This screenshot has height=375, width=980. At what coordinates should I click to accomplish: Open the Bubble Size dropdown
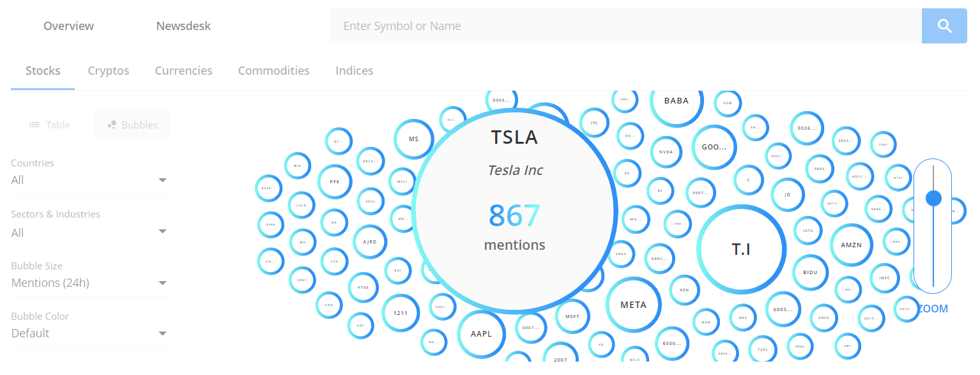(x=89, y=283)
